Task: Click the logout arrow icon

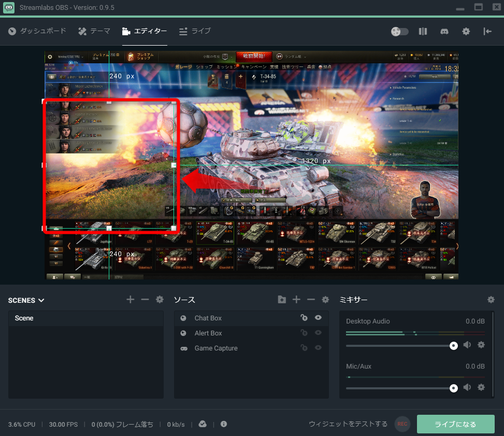Action: [487, 31]
